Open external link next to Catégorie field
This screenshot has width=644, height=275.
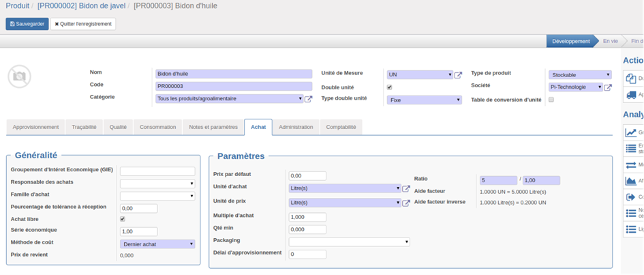click(308, 99)
